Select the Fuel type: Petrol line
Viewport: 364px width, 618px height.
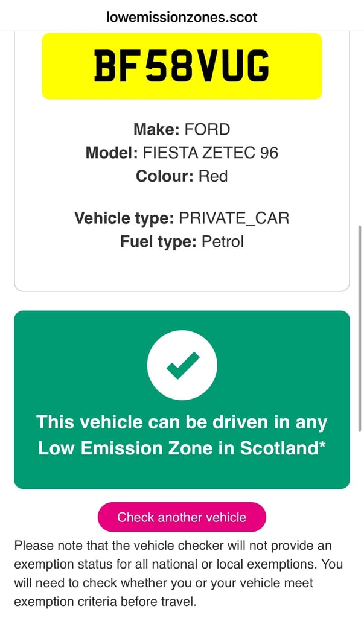click(x=182, y=242)
